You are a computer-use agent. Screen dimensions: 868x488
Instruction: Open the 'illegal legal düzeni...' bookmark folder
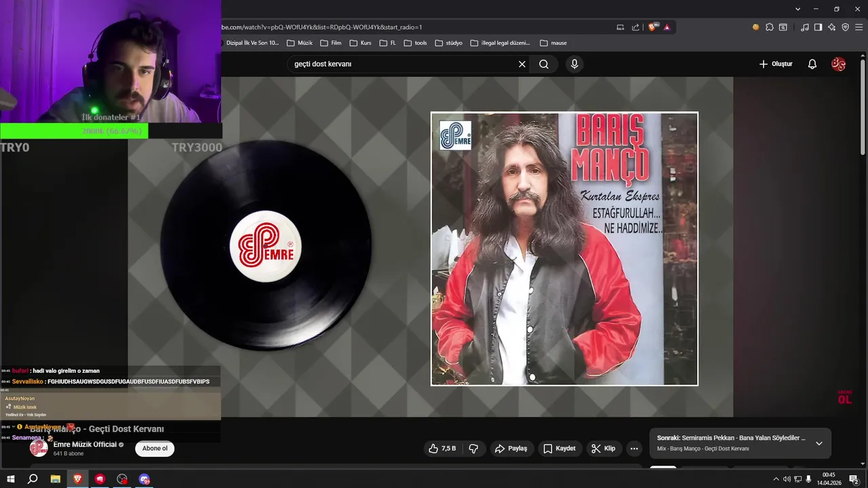coord(500,43)
